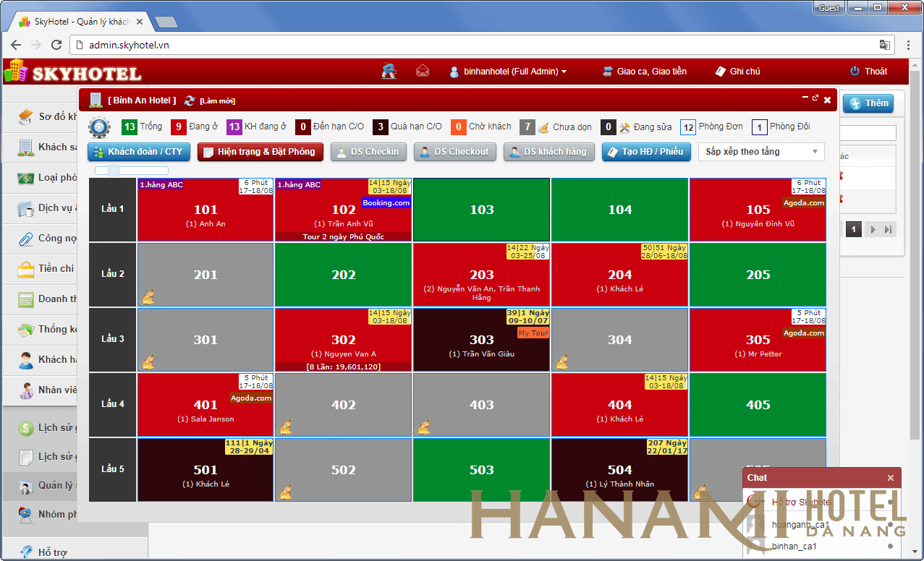Expand the binhanhotel (Full Admin) dropdown
Viewport: 924px width, 561px height.
click(508, 71)
